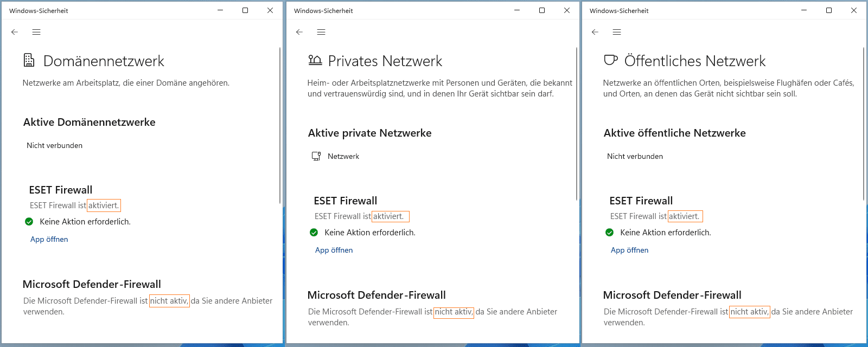This screenshot has width=868, height=347.
Task: Click App öffnen in Öffentliches Netzwerk window
Action: click(630, 250)
